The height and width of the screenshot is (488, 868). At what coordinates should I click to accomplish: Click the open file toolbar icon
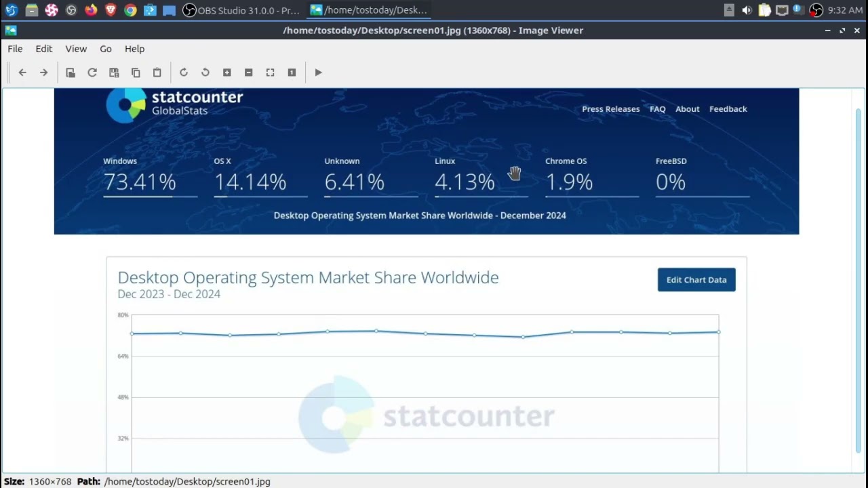tap(71, 73)
